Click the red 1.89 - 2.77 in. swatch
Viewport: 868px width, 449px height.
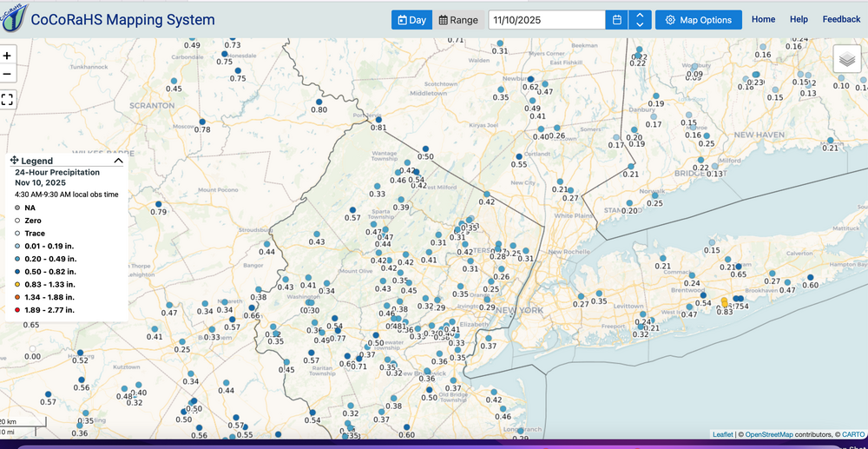tap(17, 309)
